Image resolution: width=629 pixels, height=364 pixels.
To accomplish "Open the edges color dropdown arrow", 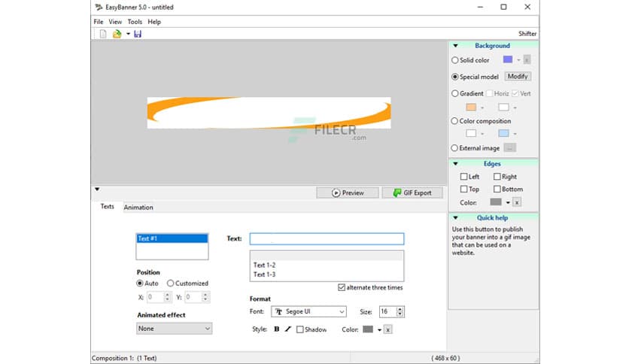I will (508, 202).
